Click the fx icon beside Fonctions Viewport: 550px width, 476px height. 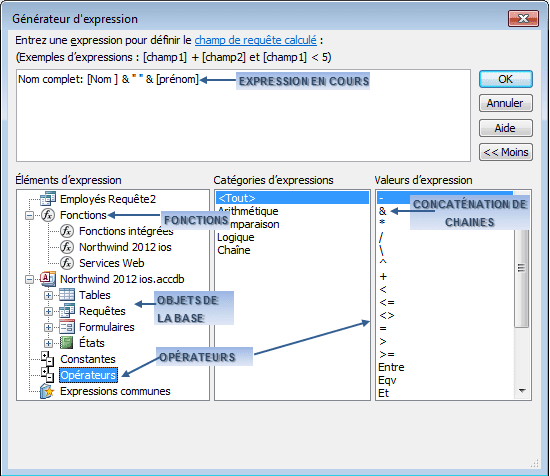(x=48, y=215)
